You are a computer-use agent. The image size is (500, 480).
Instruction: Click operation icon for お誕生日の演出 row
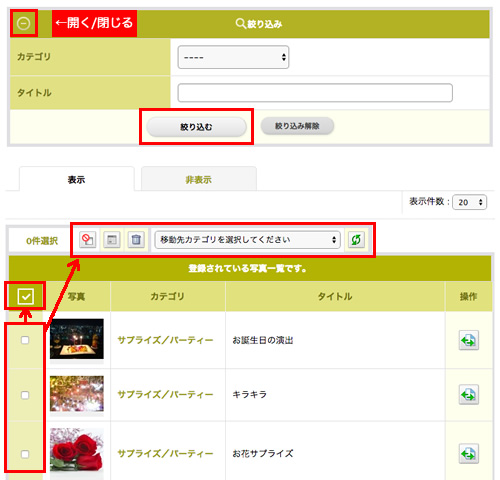coord(469,340)
